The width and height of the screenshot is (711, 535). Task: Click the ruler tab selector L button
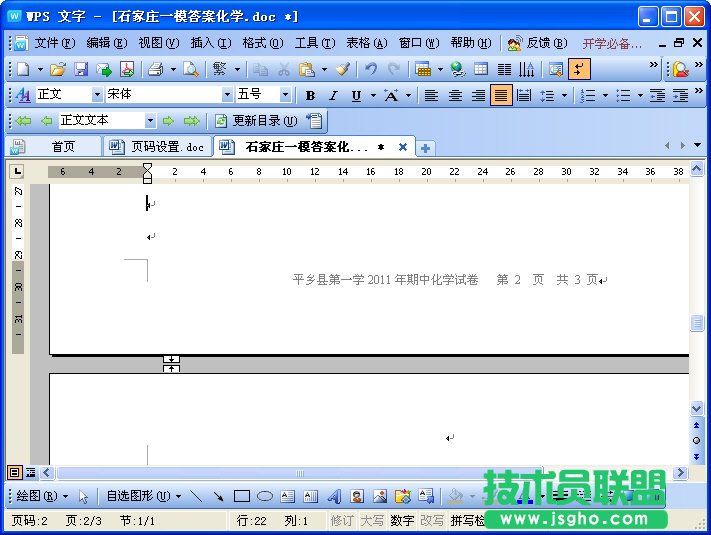[x=17, y=171]
